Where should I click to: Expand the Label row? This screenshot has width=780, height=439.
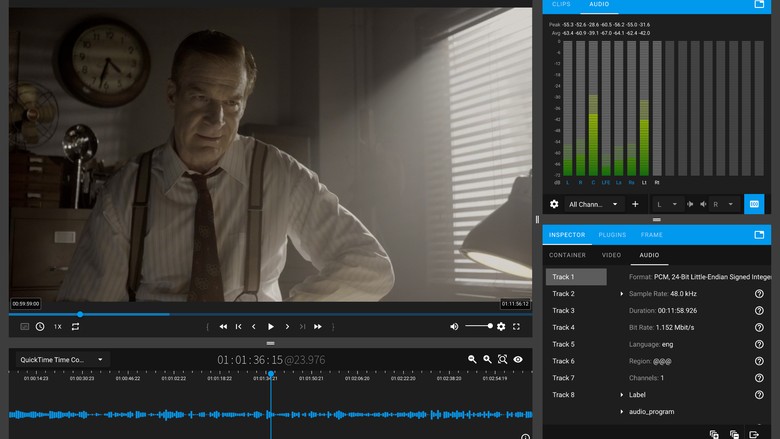621,395
